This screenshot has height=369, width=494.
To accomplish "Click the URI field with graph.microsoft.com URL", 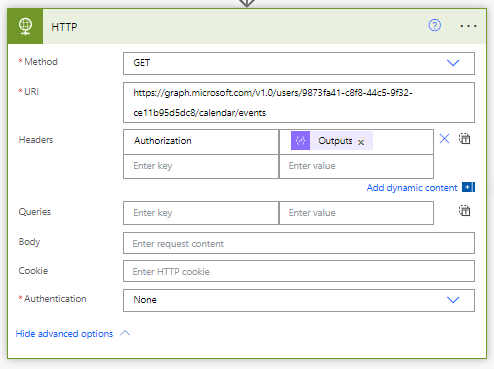I will (x=299, y=103).
